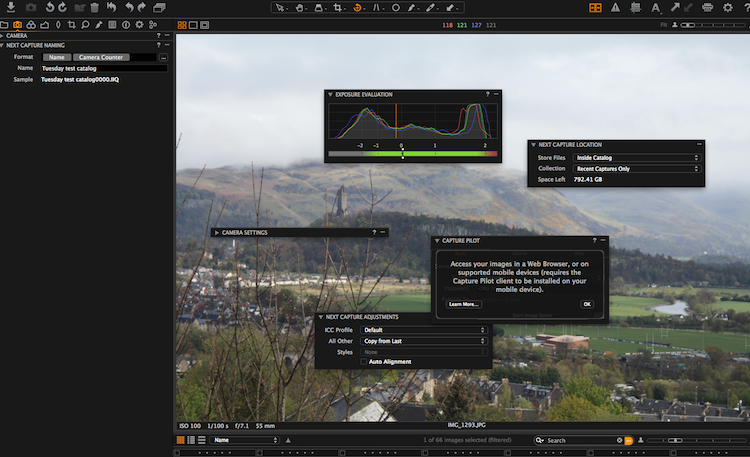The width and height of the screenshot is (750, 457).
Task: Select the Rotate tool in cursor toolbar
Action: click(x=359, y=7)
